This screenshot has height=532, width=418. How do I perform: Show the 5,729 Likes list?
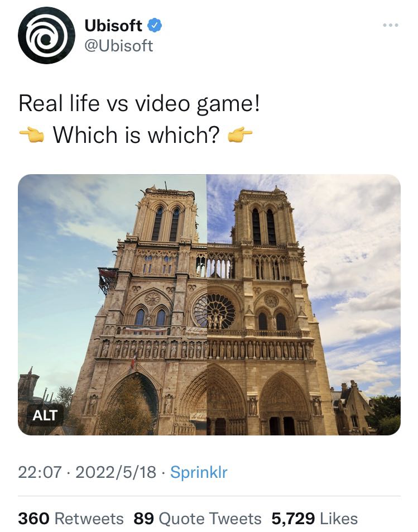click(x=314, y=519)
